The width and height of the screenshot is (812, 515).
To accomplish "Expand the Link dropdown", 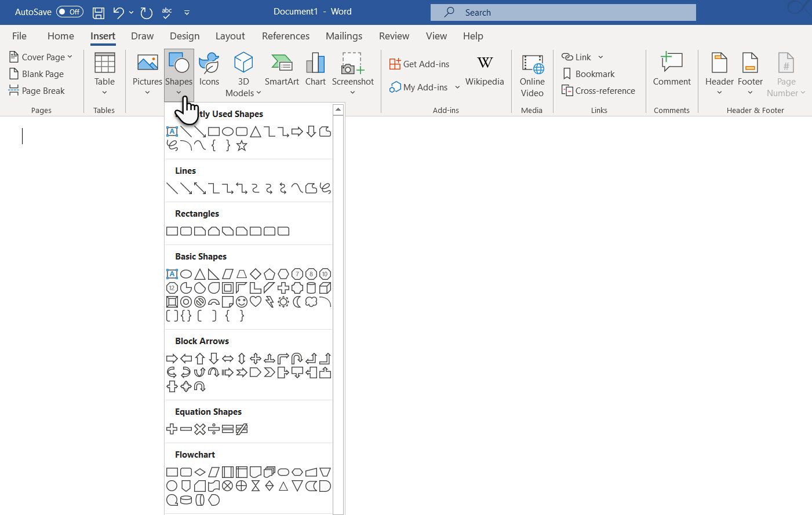I will pyautogui.click(x=600, y=57).
